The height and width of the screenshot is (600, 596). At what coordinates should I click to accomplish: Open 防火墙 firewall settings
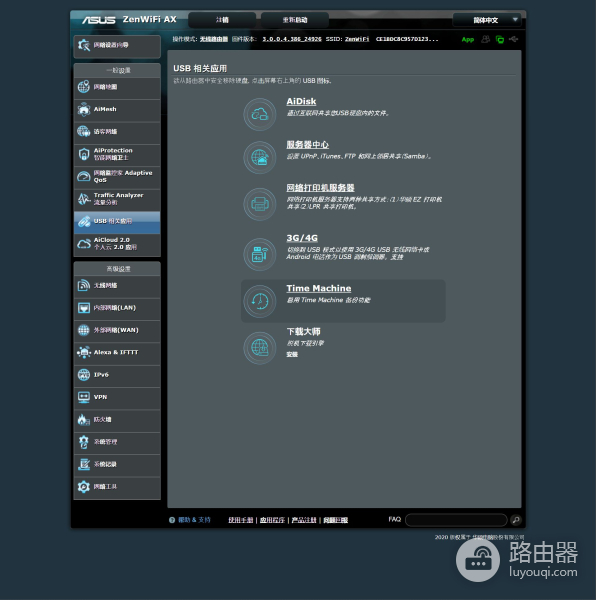click(x=117, y=420)
